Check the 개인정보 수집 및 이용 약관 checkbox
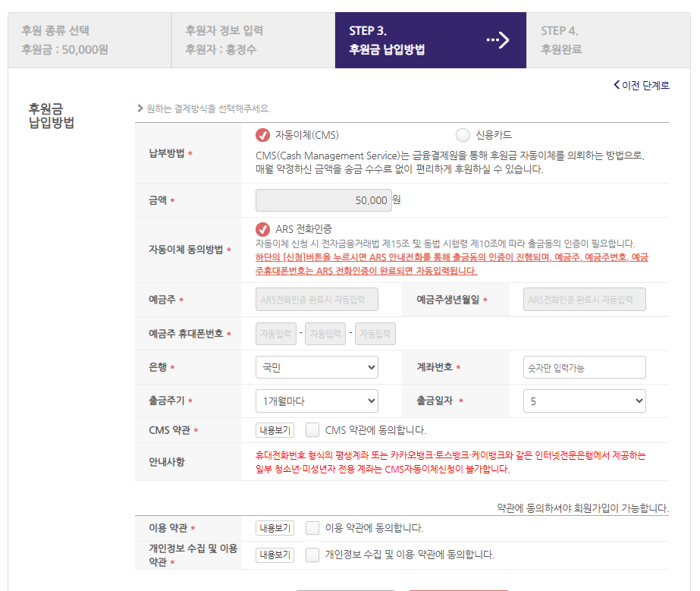Screen dimensions: 700x591 [312, 555]
